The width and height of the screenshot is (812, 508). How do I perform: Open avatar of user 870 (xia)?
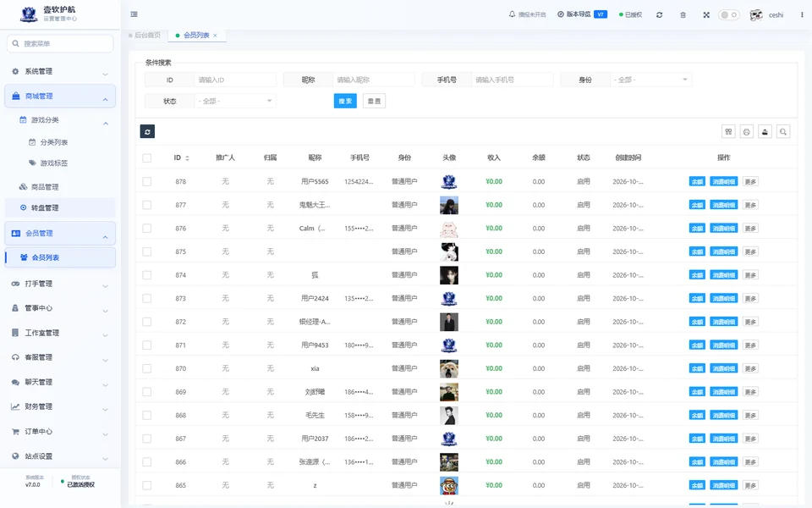point(449,368)
